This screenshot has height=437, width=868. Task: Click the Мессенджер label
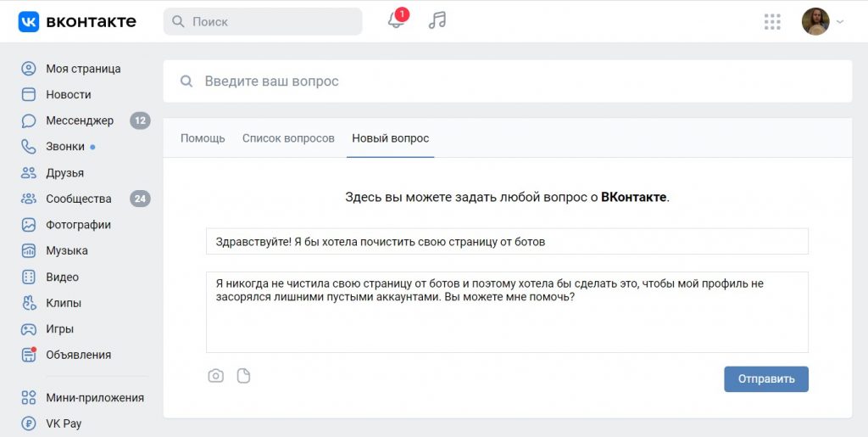[x=80, y=120]
